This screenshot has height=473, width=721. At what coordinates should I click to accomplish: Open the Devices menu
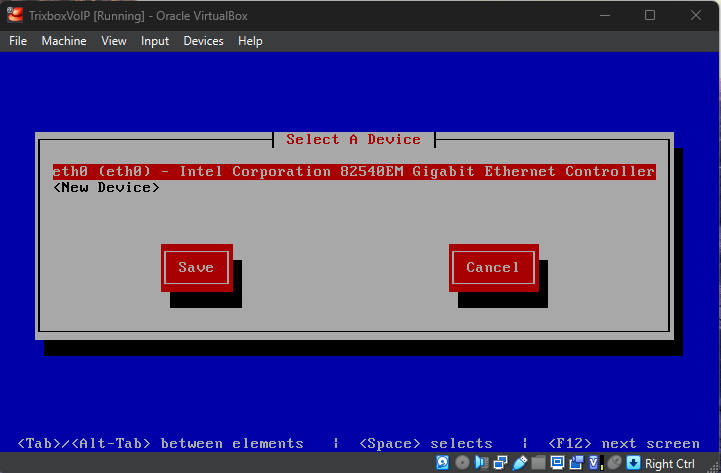[x=203, y=41]
